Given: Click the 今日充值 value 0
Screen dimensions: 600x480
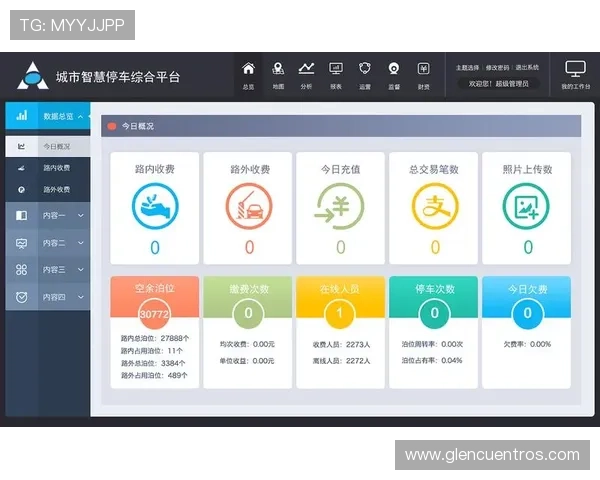Looking at the screenshot, I should (x=341, y=247).
